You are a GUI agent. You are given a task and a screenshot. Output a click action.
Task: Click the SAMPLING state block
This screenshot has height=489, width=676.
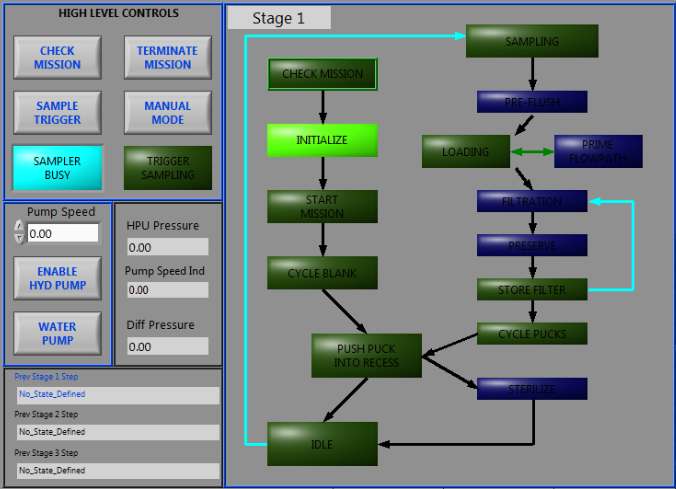point(532,41)
